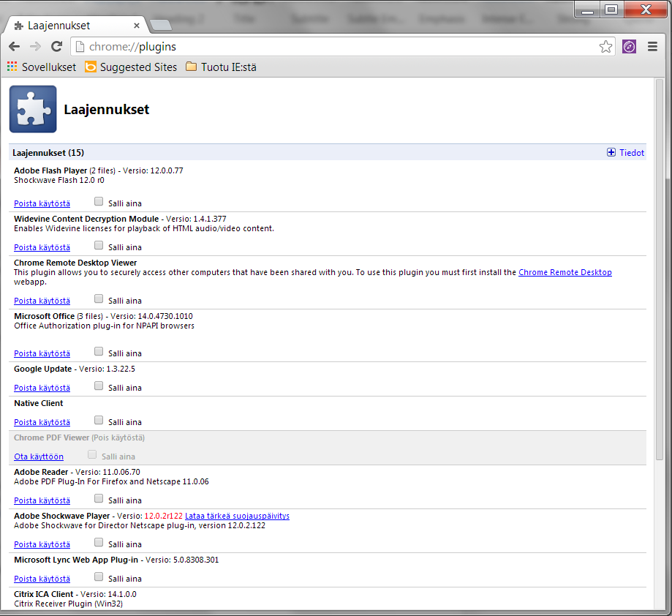Disable Microsoft Office plugin via Poista käytöstä
The width and height of the screenshot is (672, 616).
pos(42,353)
